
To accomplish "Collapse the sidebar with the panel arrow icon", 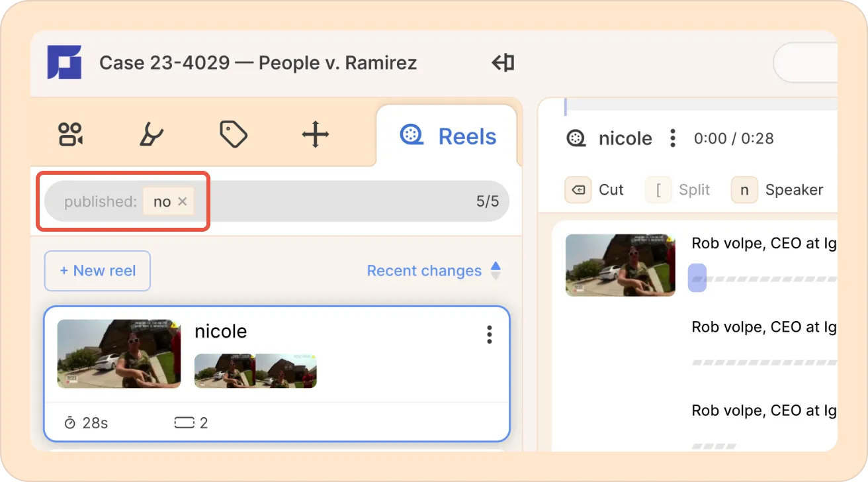I will click(503, 63).
